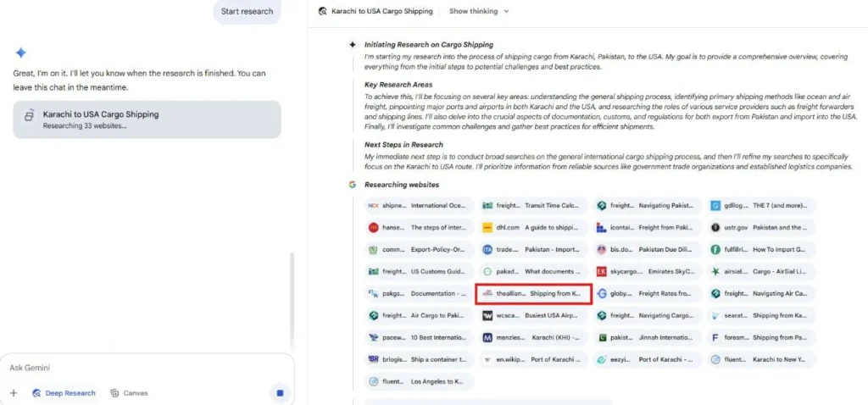Open pacew 10 Best Internatio... source

tap(420, 337)
